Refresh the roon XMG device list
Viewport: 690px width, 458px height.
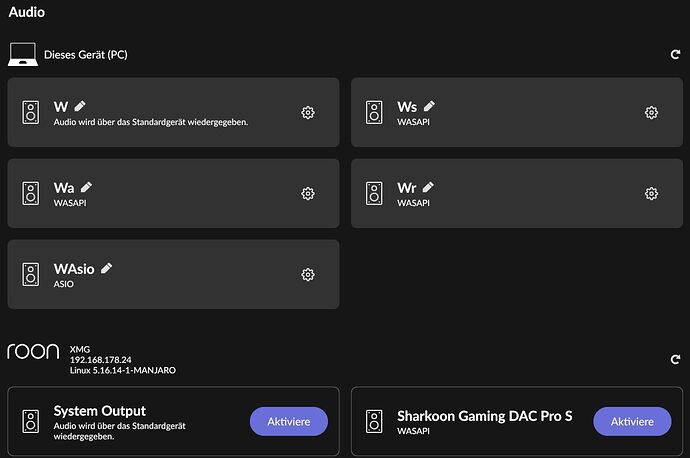coord(675,359)
